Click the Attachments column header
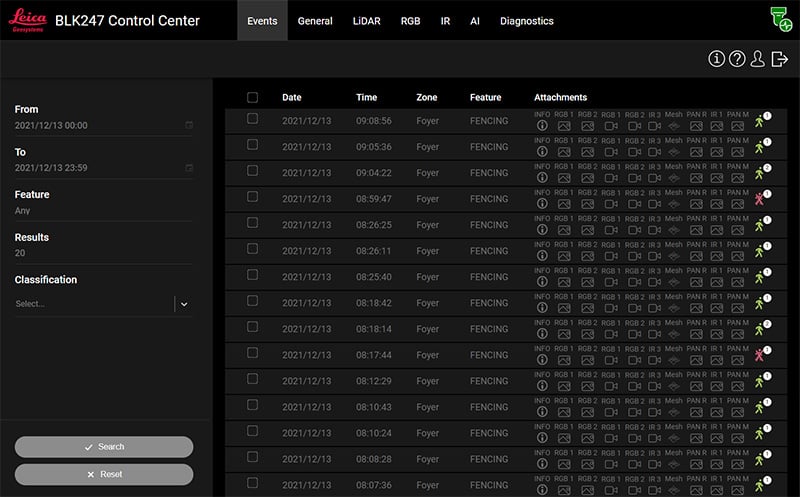 [x=560, y=97]
